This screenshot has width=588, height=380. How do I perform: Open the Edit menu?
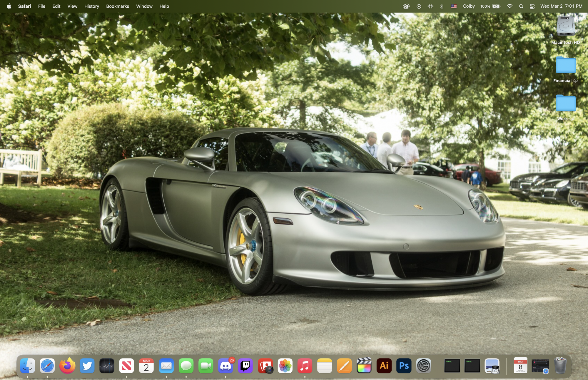[x=56, y=6]
